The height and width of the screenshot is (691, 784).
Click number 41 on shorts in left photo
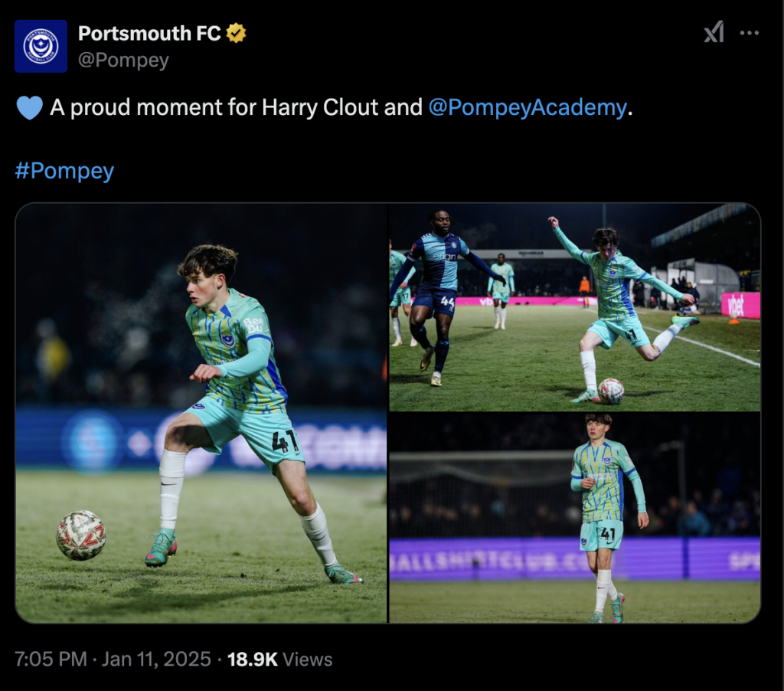[x=284, y=442]
